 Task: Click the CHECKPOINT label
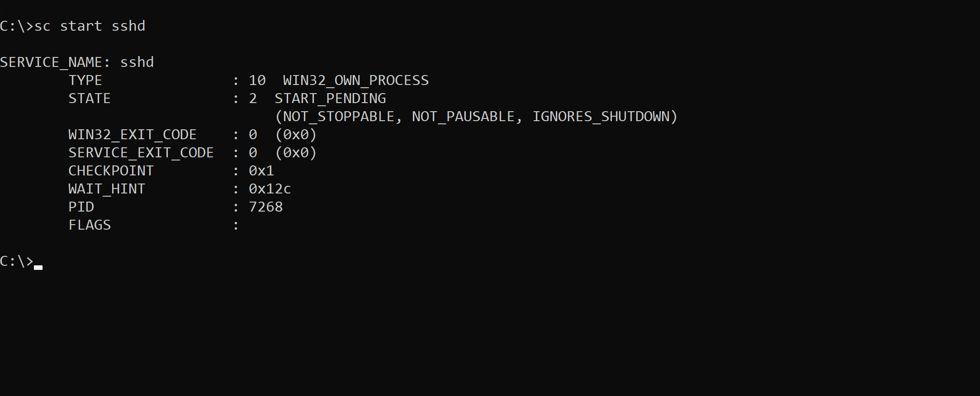click(111, 171)
